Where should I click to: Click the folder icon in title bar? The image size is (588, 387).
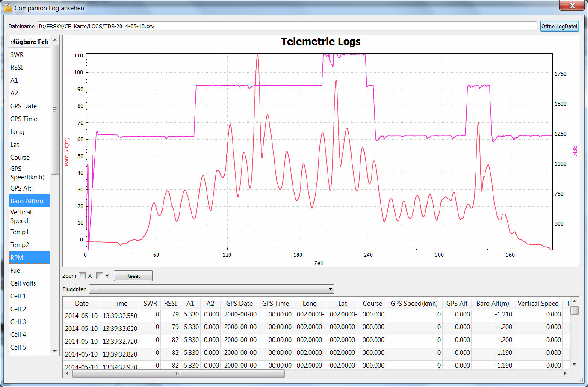point(8,8)
